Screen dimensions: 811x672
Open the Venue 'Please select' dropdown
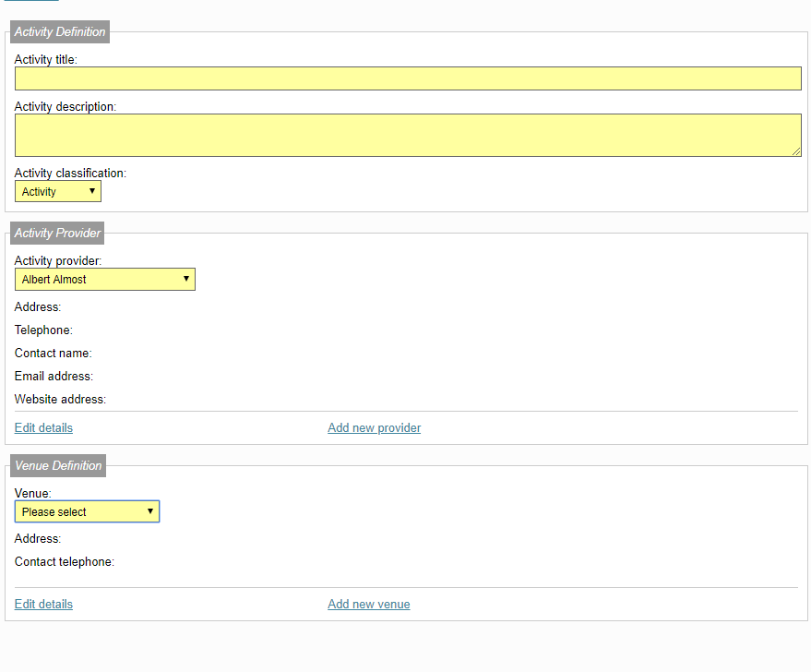pyautogui.click(x=87, y=511)
